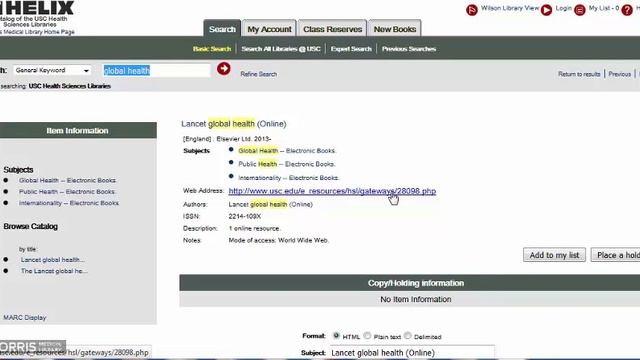This screenshot has height=360, width=640.
Task: Click sidebar subject Internationality -- Electronic Books
Action: pyautogui.click(x=69, y=203)
